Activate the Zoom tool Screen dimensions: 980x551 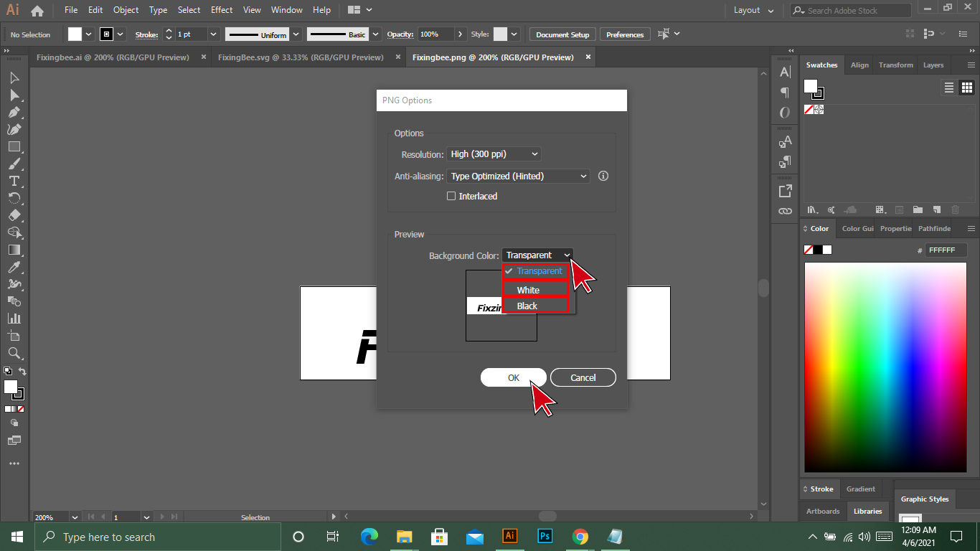pyautogui.click(x=14, y=353)
